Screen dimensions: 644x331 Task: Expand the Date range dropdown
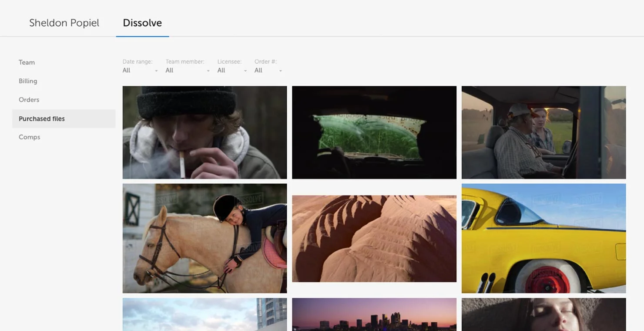pyautogui.click(x=140, y=70)
